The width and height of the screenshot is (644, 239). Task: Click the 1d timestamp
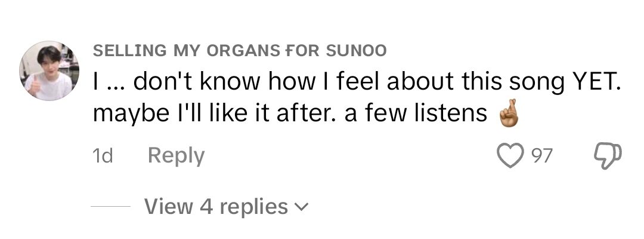(103, 157)
